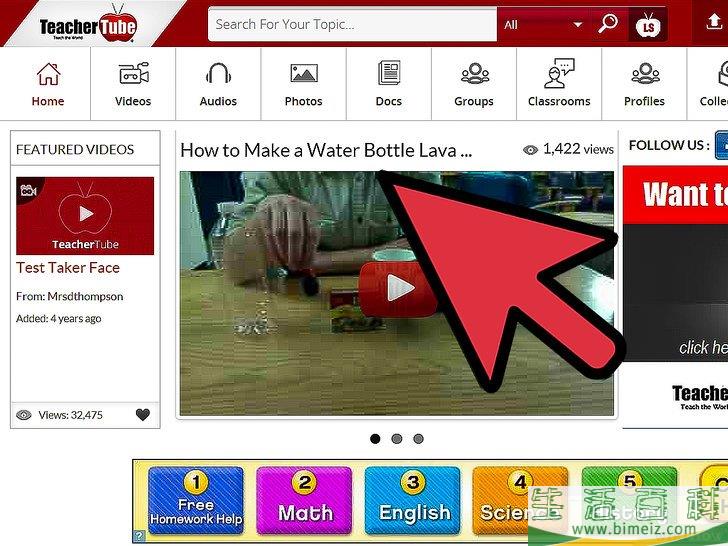Play the Water Bottle Lava video
728x546 pixels.
[399, 289]
